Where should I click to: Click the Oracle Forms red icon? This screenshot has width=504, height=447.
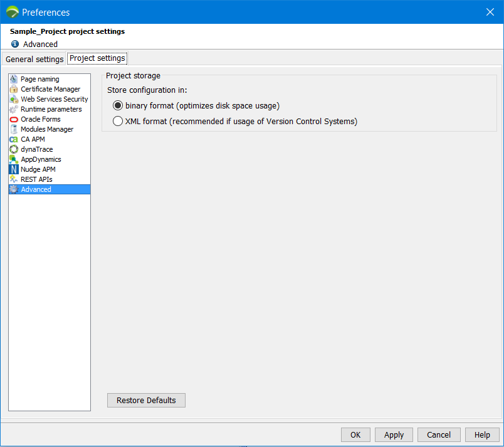(14, 119)
